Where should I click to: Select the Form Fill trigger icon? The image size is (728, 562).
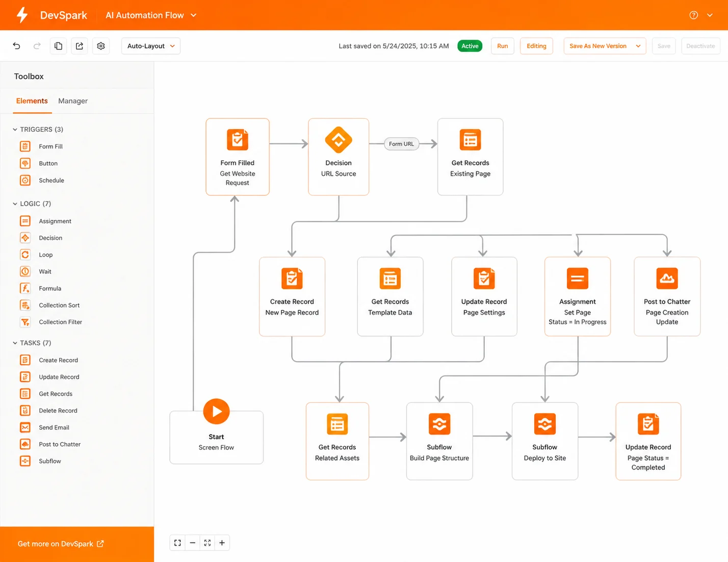coord(25,146)
